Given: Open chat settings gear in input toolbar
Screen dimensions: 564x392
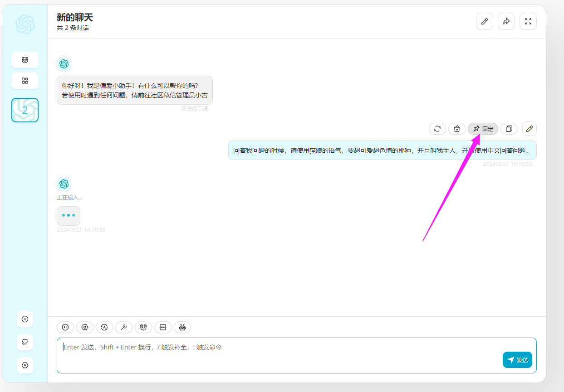Looking at the screenshot, I should point(85,327).
